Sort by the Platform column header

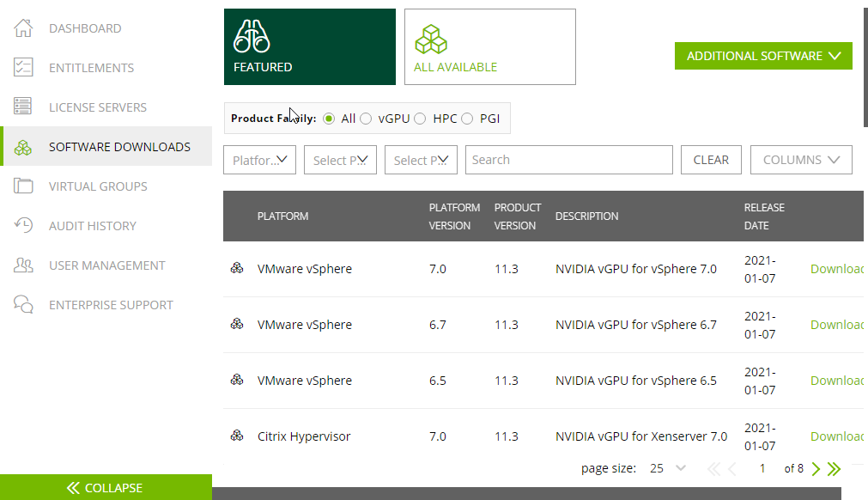[282, 216]
